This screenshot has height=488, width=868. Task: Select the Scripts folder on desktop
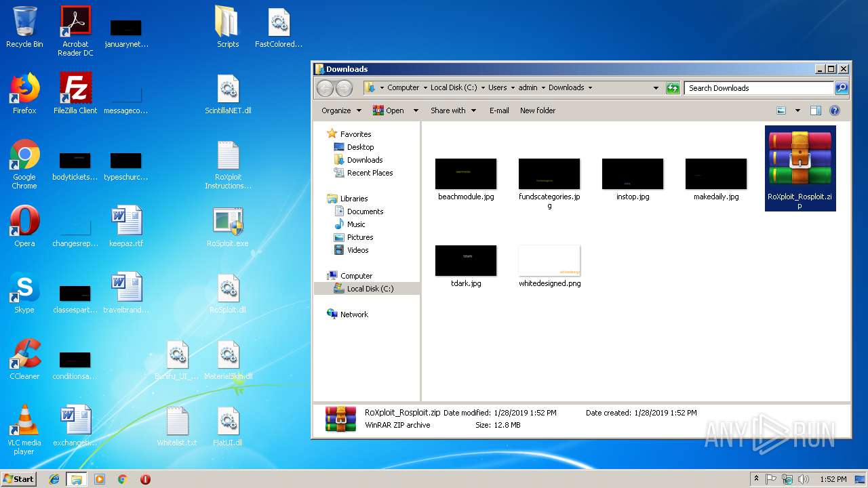click(x=228, y=27)
